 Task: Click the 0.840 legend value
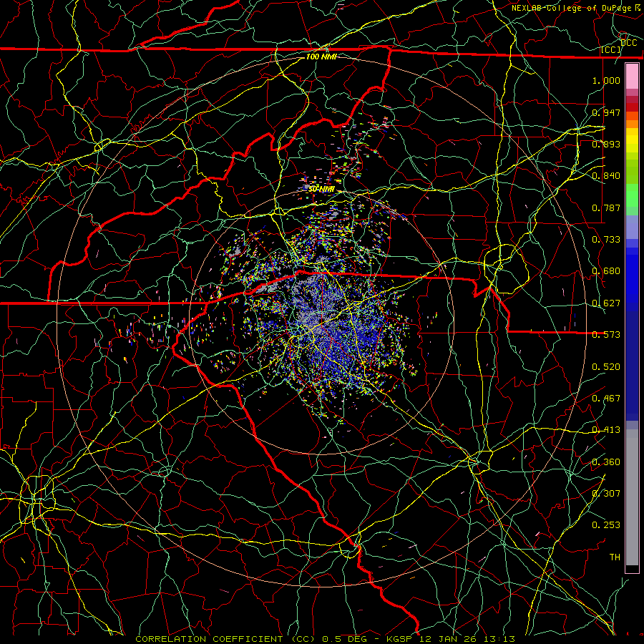(606, 176)
